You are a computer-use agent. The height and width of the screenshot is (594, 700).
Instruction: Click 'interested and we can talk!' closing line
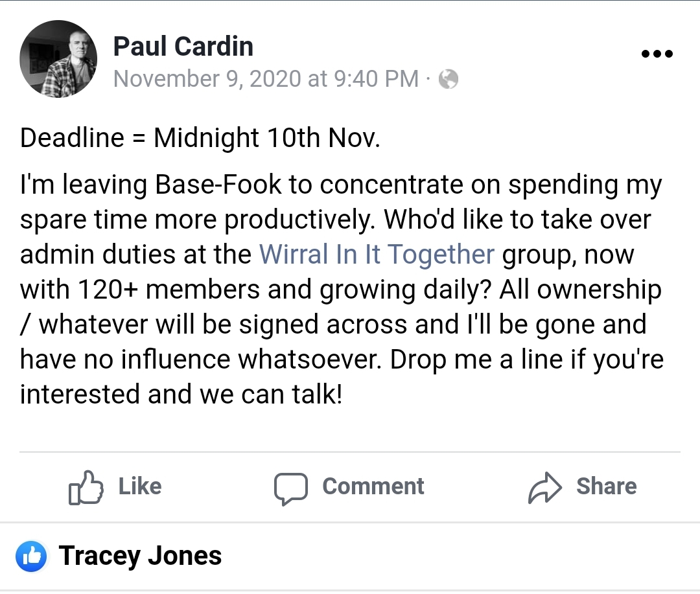(181, 394)
